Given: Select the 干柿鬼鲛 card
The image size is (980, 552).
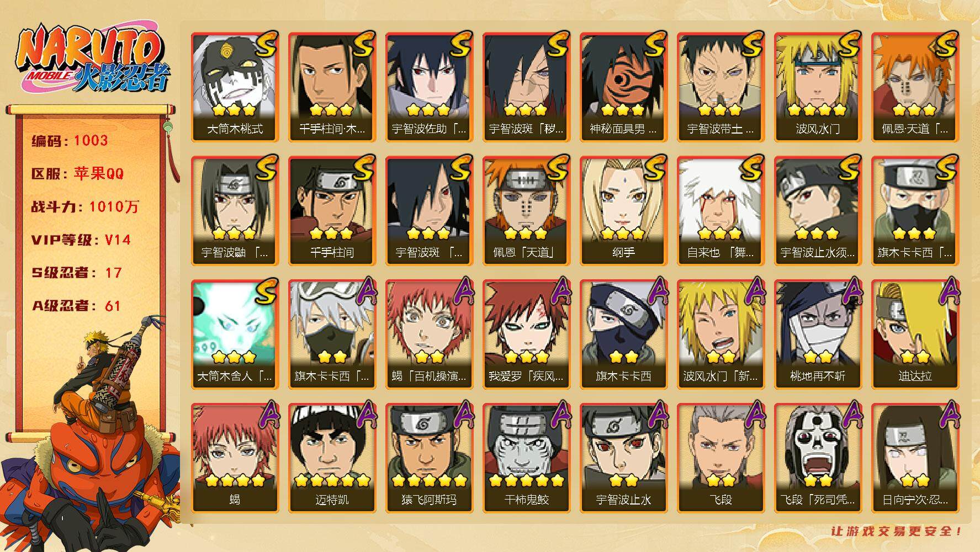Looking at the screenshot, I should (x=526, y=458).
